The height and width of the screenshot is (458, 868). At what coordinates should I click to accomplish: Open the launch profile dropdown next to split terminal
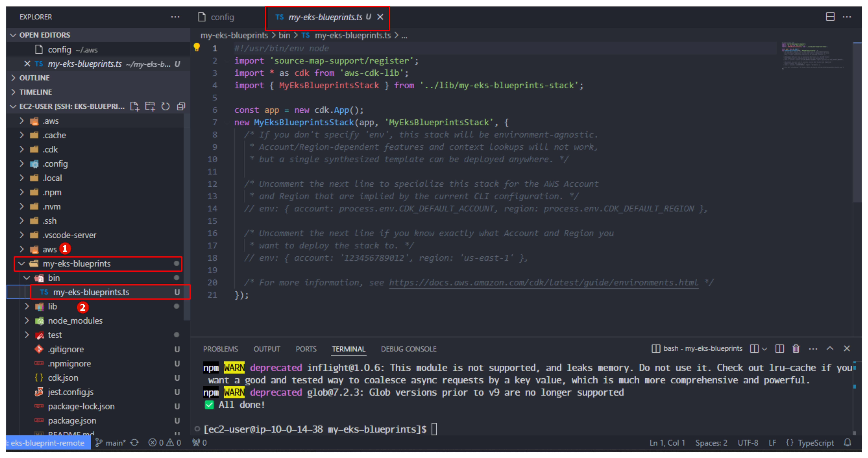click(x=764, y=349)
